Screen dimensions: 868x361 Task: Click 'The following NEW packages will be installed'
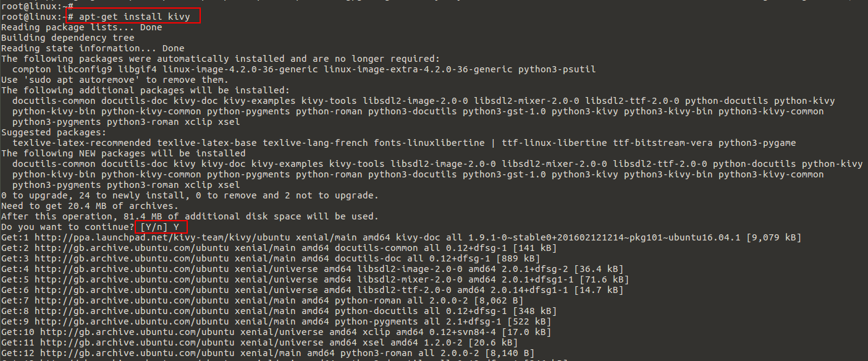click(124, 153)
